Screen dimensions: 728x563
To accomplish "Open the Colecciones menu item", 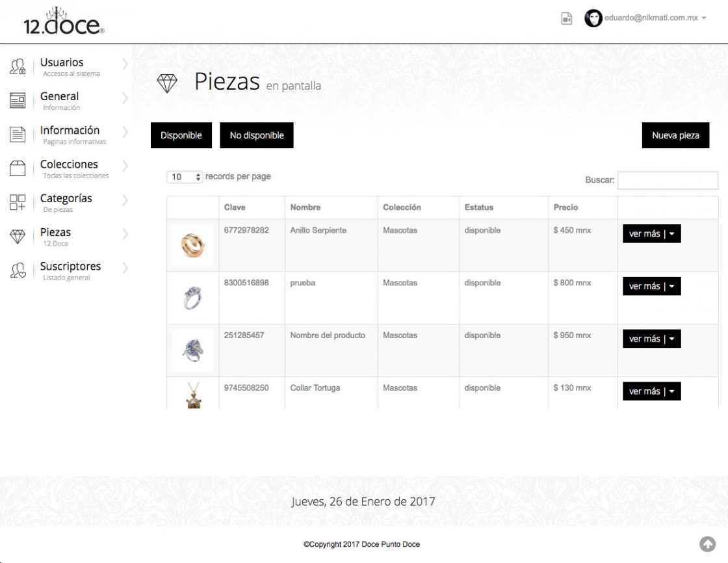I will 69,165.
